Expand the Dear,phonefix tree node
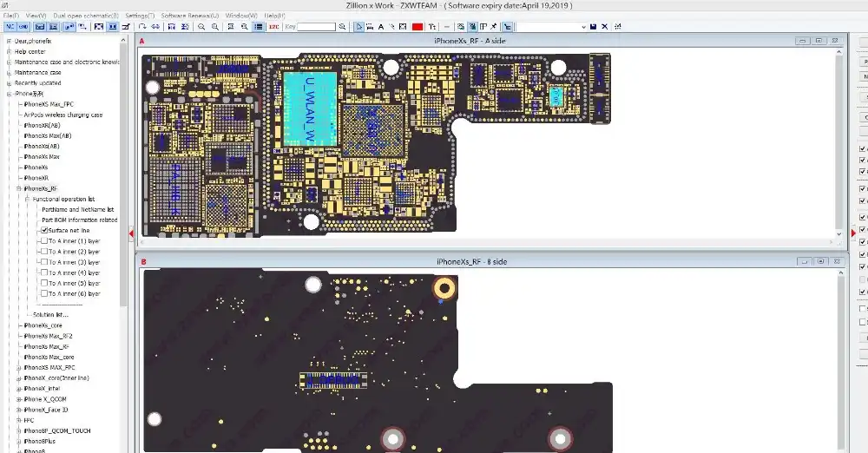This screenshot has width=868, height=453. click(x=9, y=41)
